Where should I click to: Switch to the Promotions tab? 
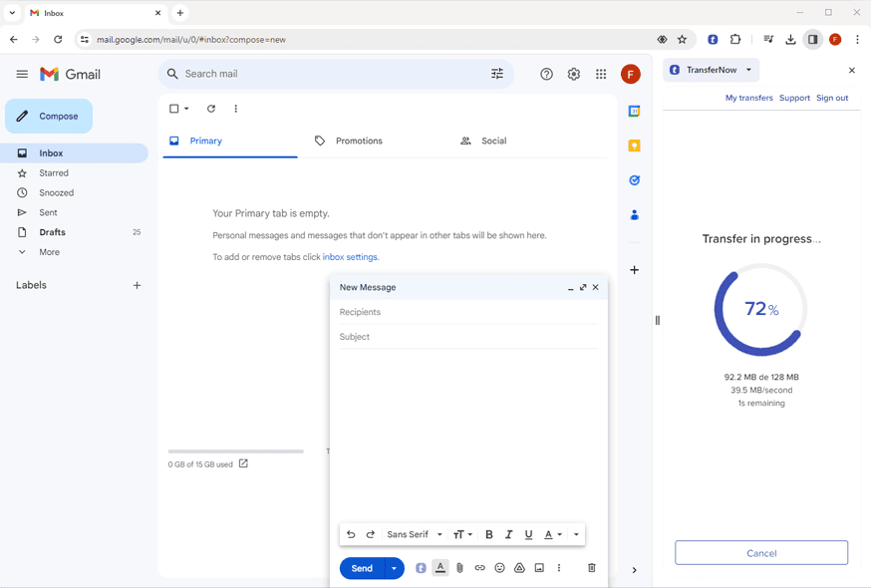[359, 141]
